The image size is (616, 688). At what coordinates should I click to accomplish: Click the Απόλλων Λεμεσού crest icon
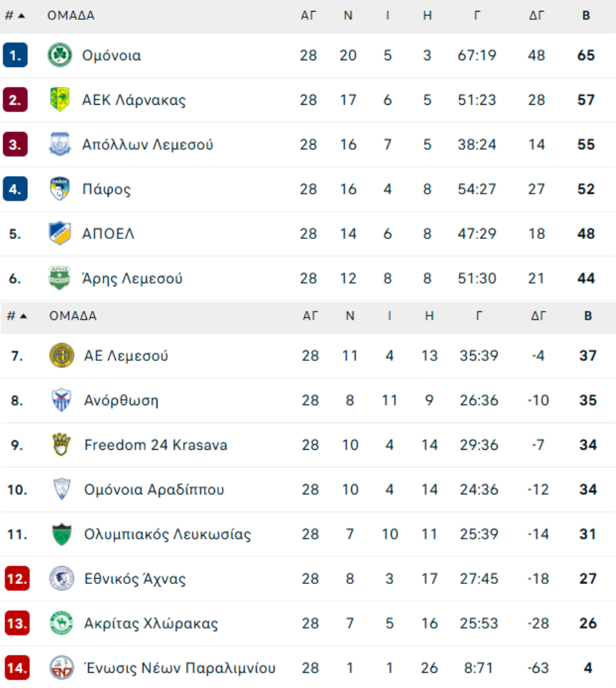pyautogui.click(x=60, y=144)
